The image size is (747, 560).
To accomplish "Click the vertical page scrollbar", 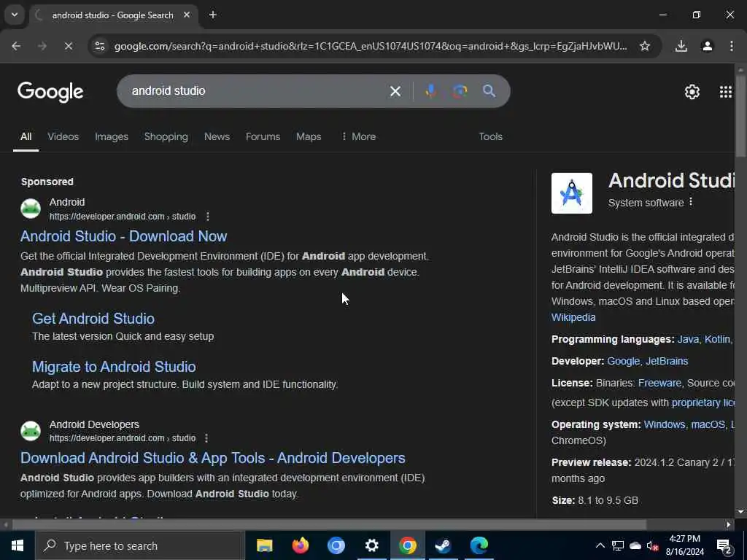I will coord(740,116).
